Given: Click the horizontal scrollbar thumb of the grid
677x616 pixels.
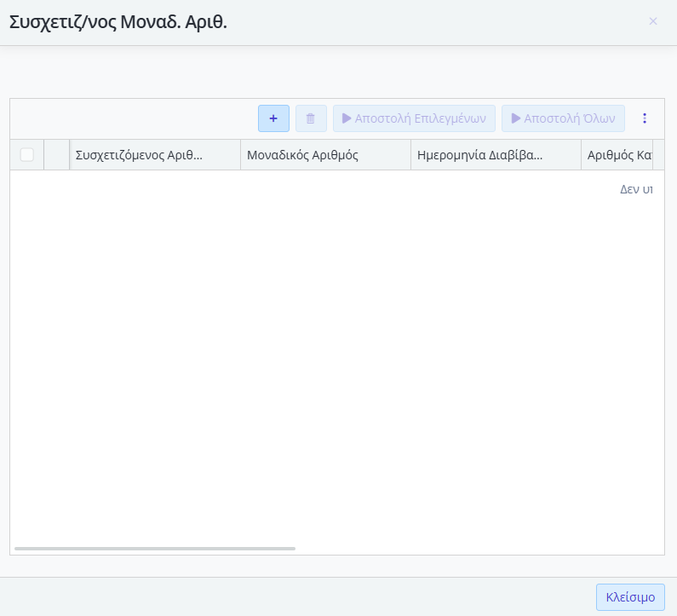Looking at the screenshot, I should tap(155, 548).
